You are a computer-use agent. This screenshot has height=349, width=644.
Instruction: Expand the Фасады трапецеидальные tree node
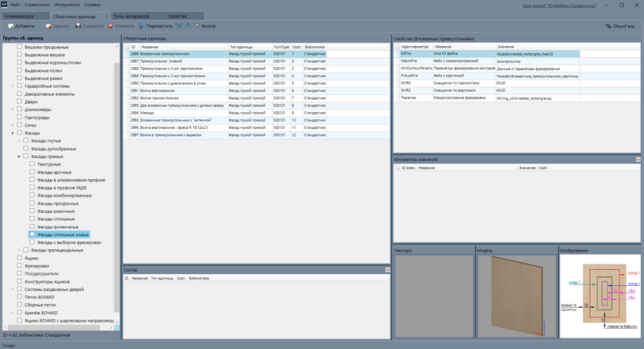pos(19,250)
